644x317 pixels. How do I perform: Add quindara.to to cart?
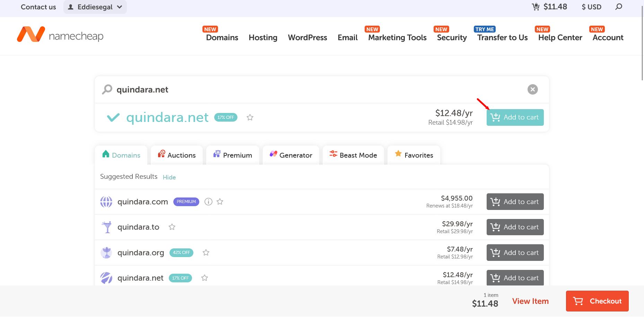(x=515, y=227)
